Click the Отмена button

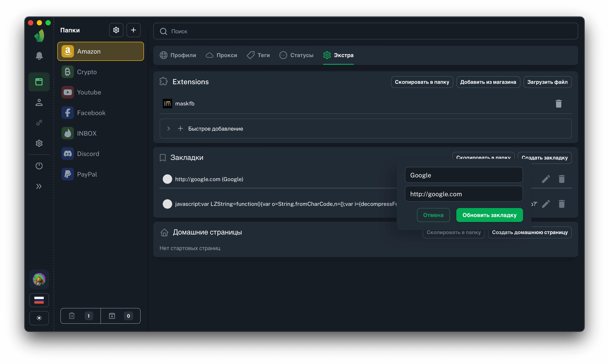pyautogui.click(x=433, y=215)
